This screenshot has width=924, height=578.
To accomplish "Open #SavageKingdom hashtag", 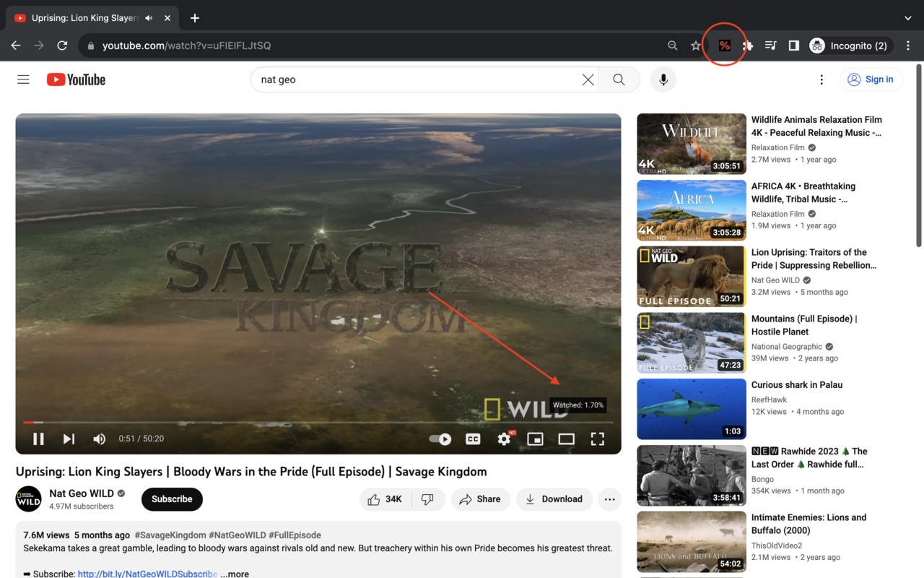I will [x=170, y=535].
